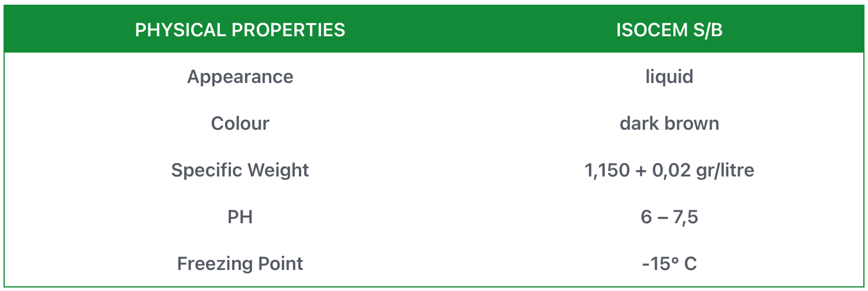Click the 6 in the pH range
This screenshot has width=868, height=291.
(x=646, y=217)
